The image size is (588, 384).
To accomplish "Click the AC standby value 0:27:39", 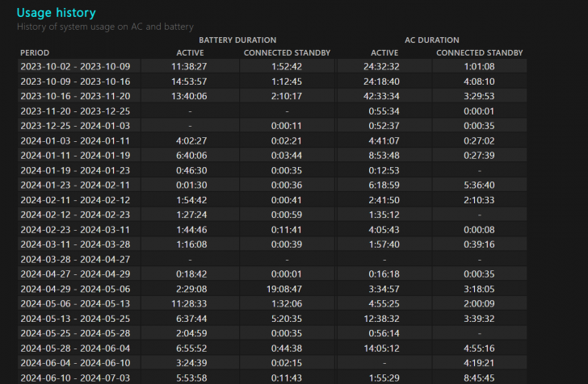I will tap(480, 155).
